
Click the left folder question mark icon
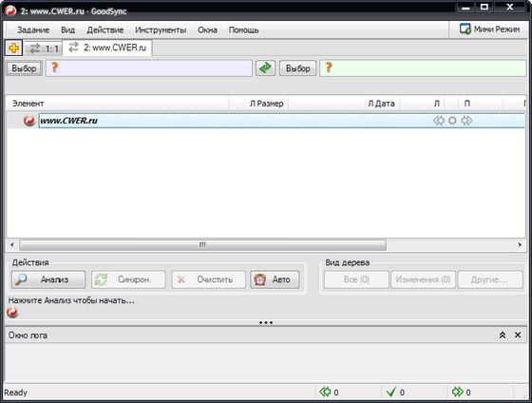(55, 67)
